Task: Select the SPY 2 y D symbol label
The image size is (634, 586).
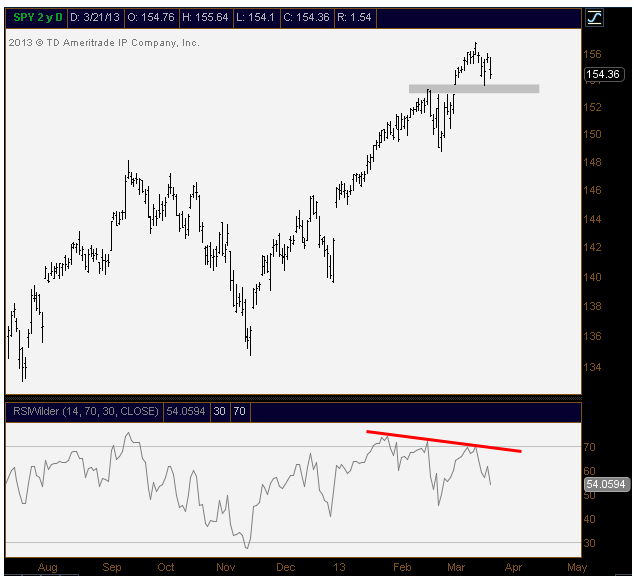Action: (38, 17)
